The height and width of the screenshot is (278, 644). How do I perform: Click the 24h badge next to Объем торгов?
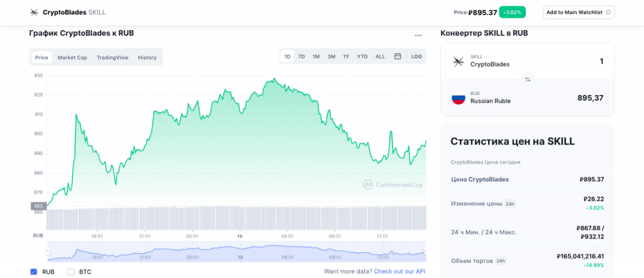(x=501, y=260)
